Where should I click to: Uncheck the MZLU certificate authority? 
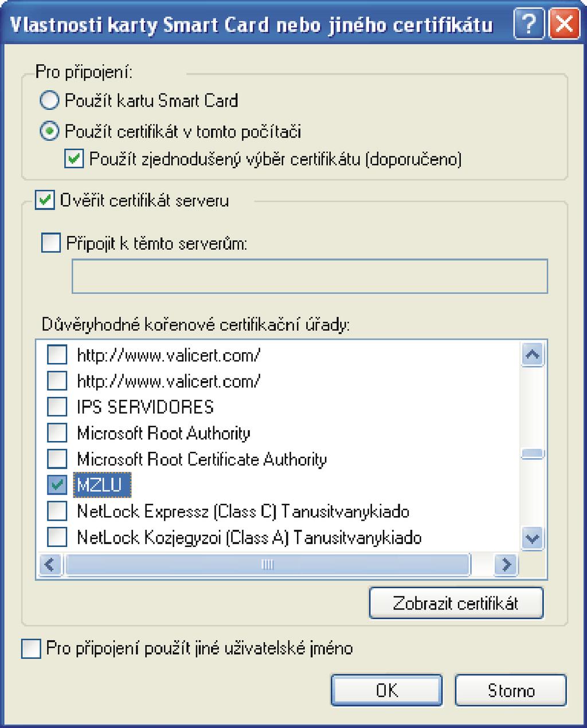[x=57, y=485]
